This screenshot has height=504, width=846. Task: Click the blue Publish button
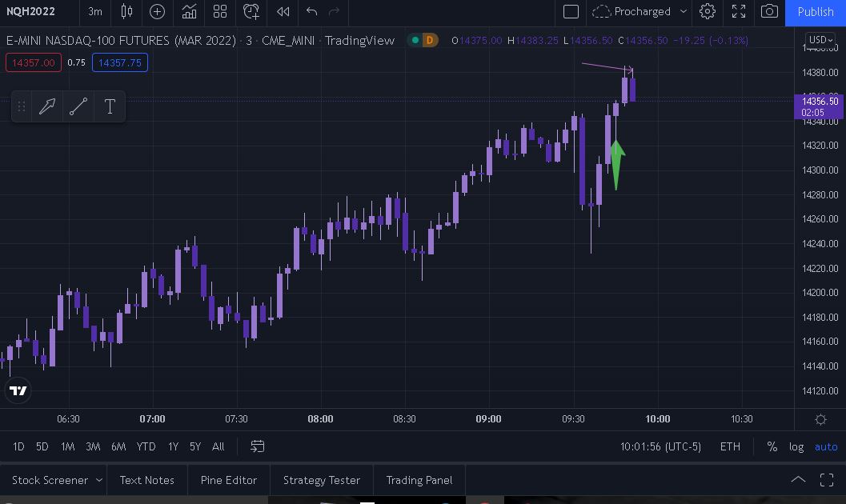(816, 11)
